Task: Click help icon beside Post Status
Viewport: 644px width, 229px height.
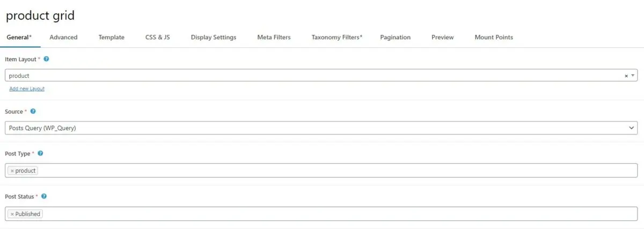Action: click(44, 196)
